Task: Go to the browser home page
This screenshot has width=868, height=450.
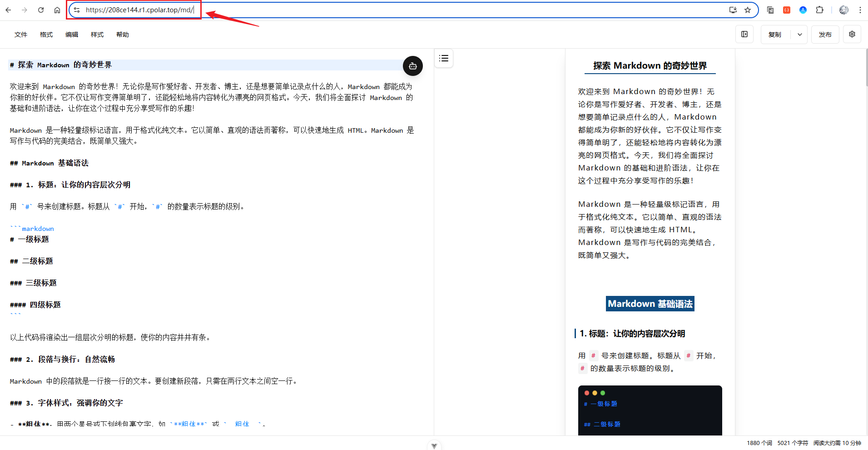Action: click(x=57, y=10)
